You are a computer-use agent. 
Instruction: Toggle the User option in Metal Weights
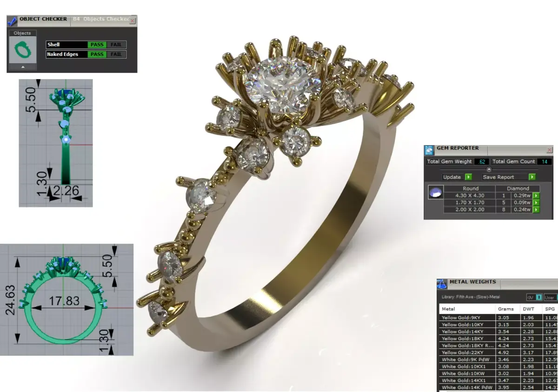(551, 297)
